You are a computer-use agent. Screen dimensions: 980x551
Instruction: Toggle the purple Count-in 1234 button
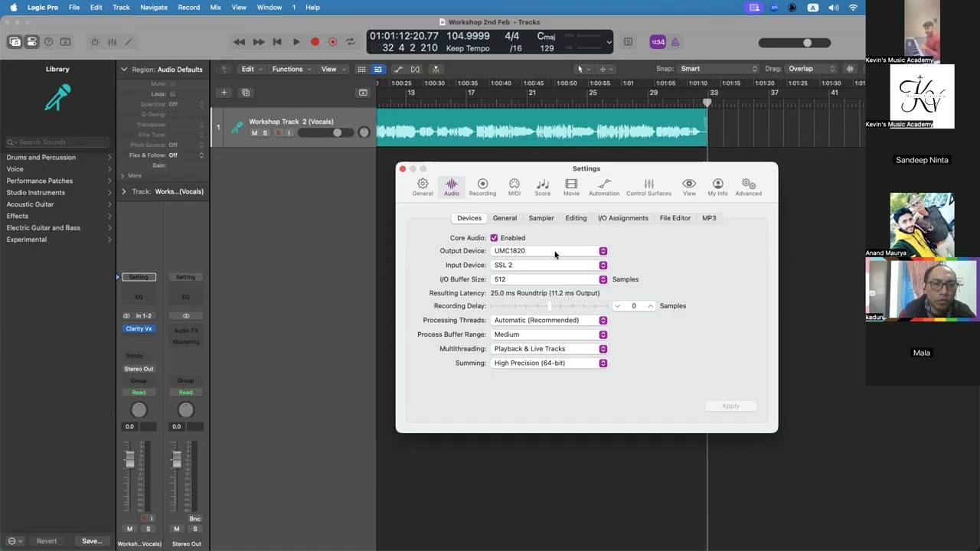[658, 42]
